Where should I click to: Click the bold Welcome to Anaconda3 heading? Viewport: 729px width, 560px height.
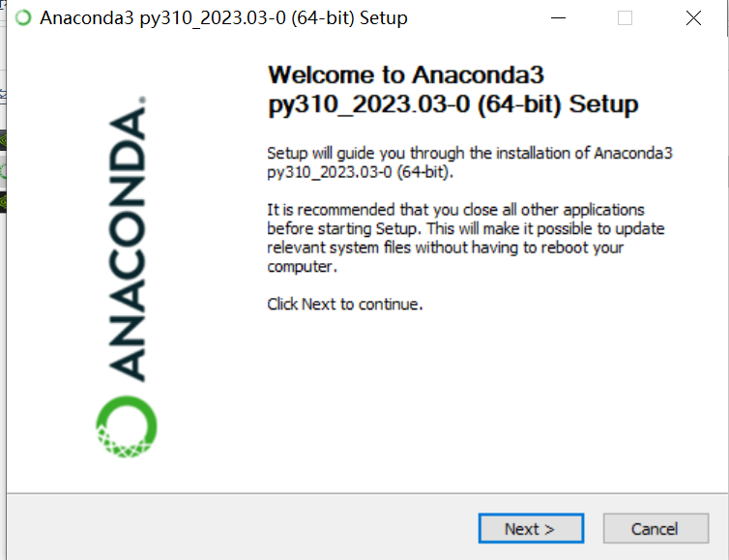[x=452, y=89]
